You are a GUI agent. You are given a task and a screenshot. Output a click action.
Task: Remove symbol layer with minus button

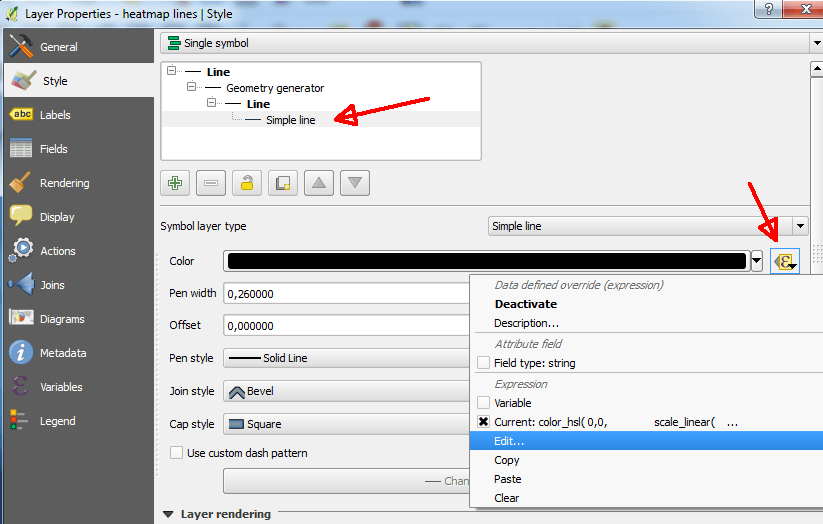tap(211, 183)
